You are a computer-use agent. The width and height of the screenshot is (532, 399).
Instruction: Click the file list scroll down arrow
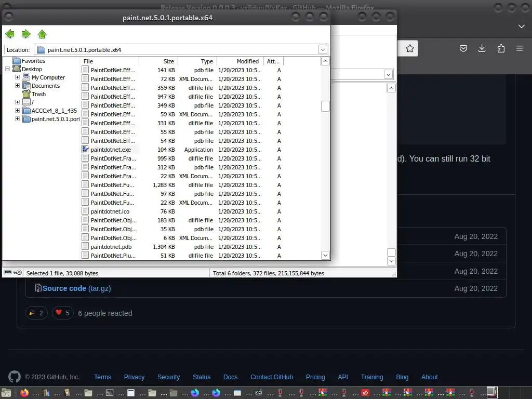coord(325,255)
